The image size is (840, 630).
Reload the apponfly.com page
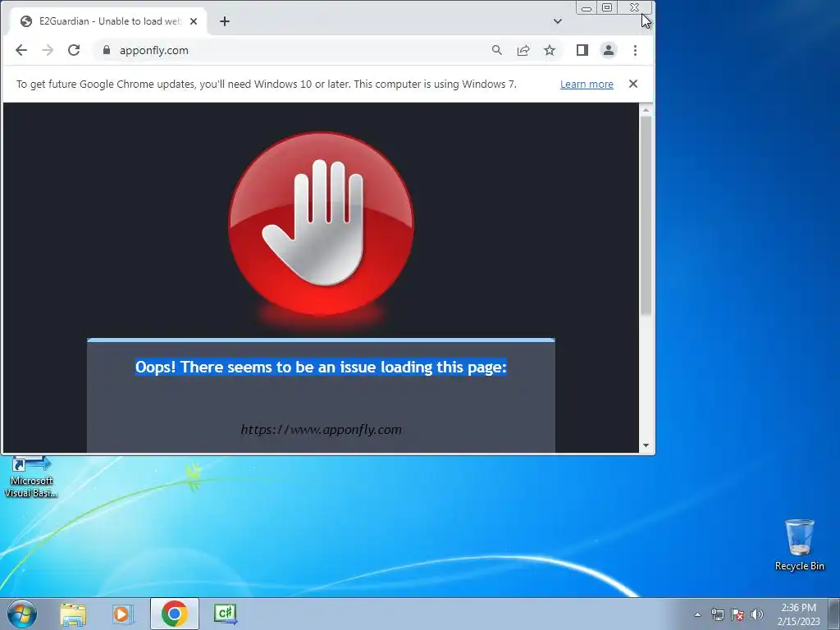(x=74, y=50)
